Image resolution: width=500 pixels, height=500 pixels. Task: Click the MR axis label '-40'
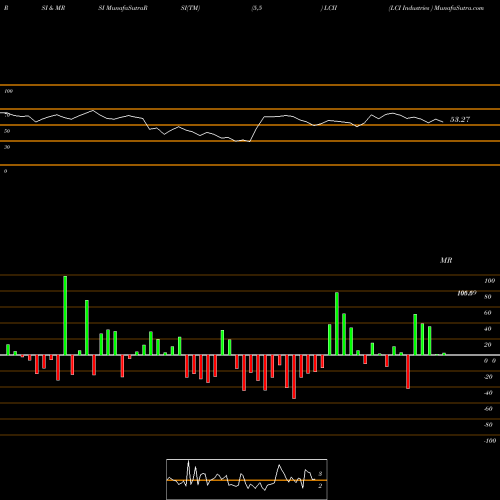click(488, 393)
